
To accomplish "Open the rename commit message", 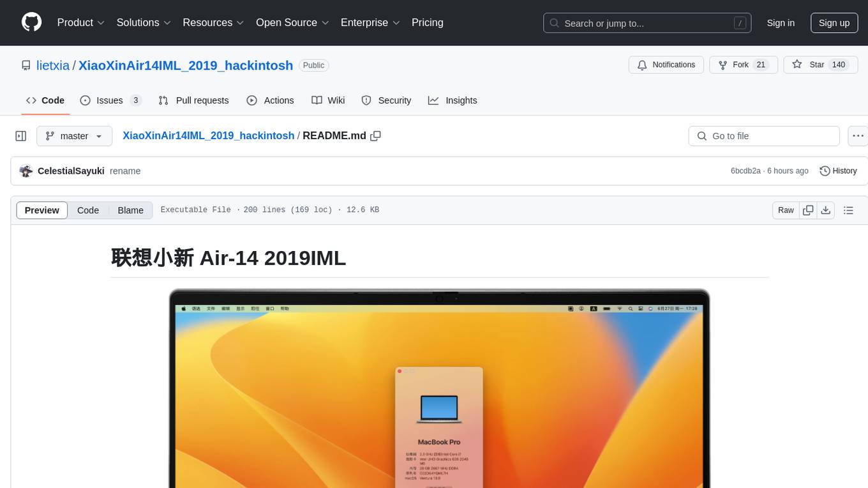I will (125, 171).
